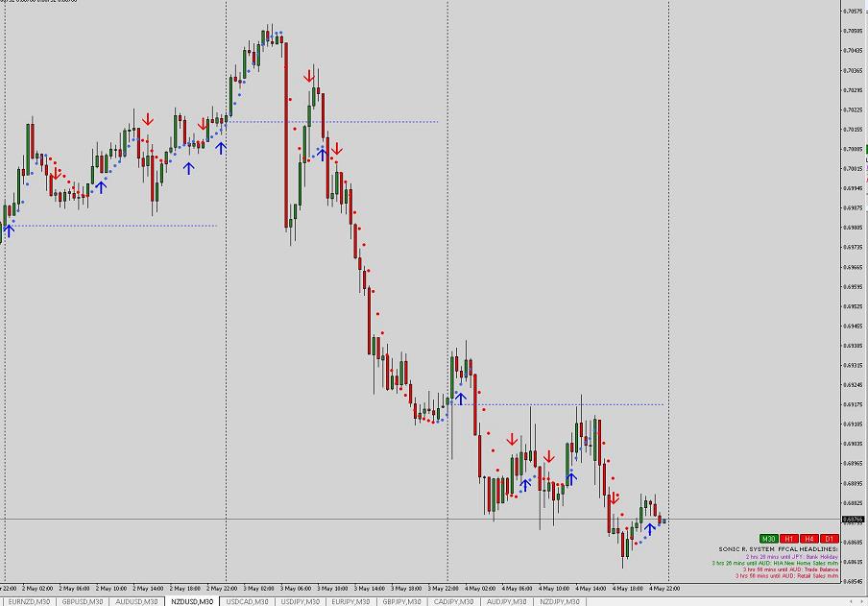Click the rightmost red down arrow signal
Image resolution: width=868 pixels, height=606 pixels.
[x=613, y=497]
